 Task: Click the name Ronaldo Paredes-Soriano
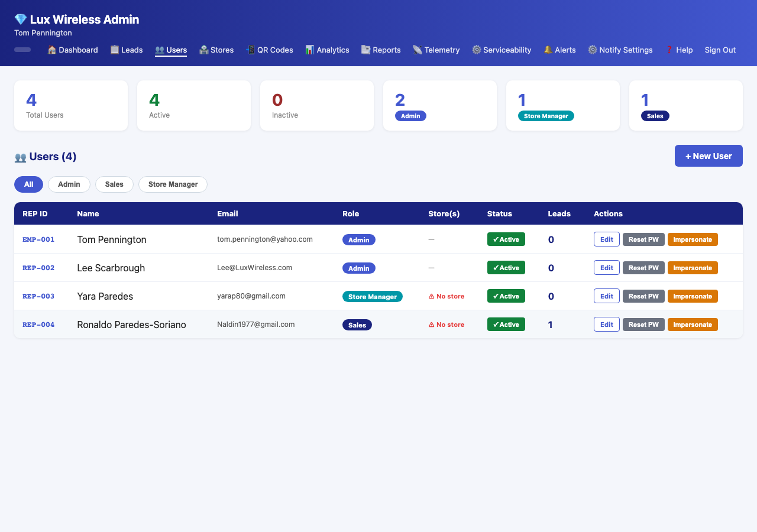132,325
